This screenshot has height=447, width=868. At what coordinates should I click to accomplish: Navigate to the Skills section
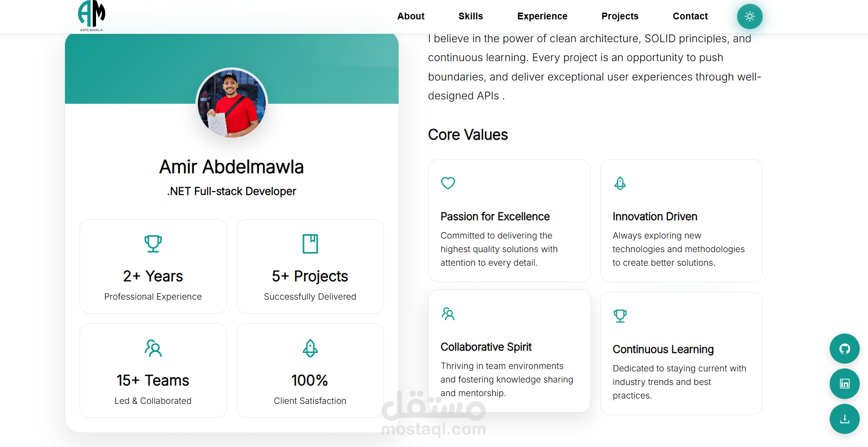tap(470, 16)
